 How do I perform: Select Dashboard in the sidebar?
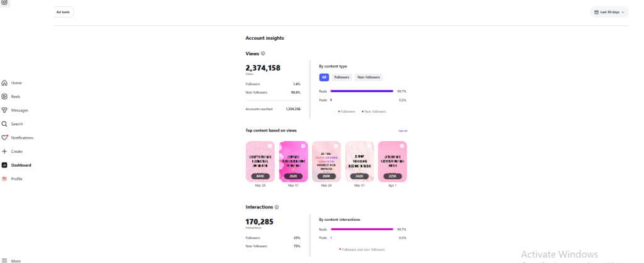(20, 165)
